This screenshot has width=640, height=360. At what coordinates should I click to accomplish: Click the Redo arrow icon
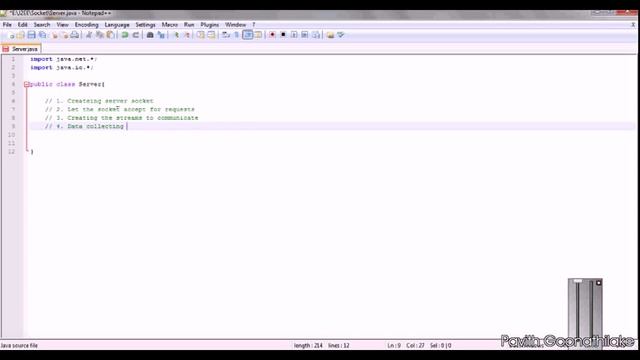[x=136, y=35]
